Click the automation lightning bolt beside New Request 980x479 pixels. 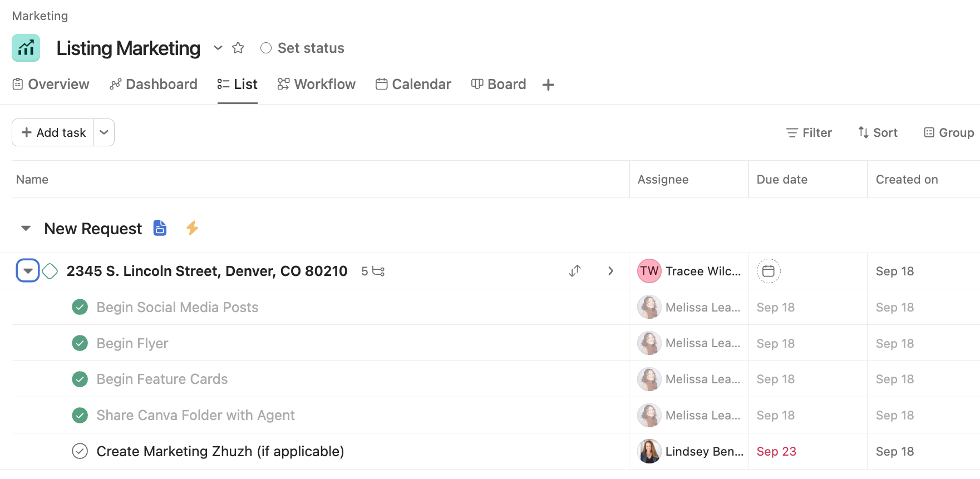pos(192,228)
